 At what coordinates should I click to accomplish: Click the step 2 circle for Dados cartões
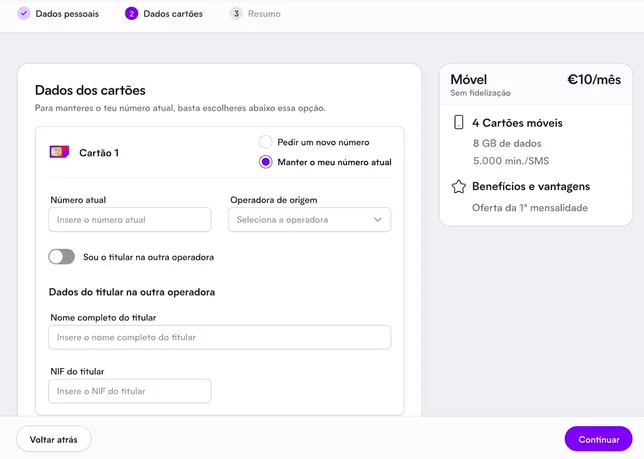pos(131,14)
